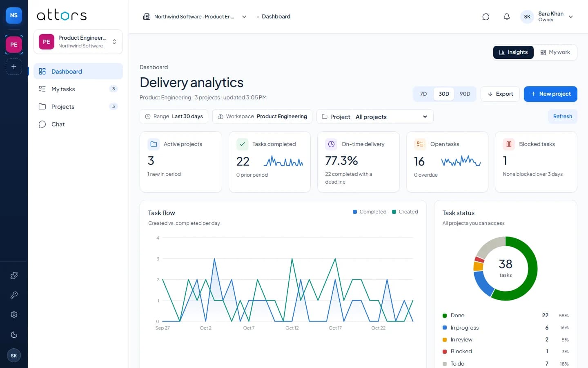Click '1 new in period' text

164,174
